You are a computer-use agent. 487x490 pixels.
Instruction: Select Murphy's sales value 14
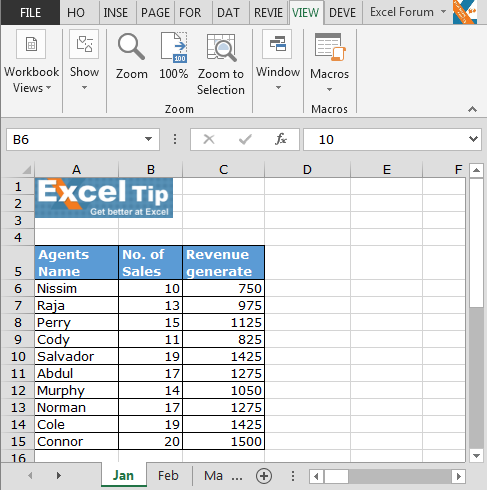click(x=151, y=390)
